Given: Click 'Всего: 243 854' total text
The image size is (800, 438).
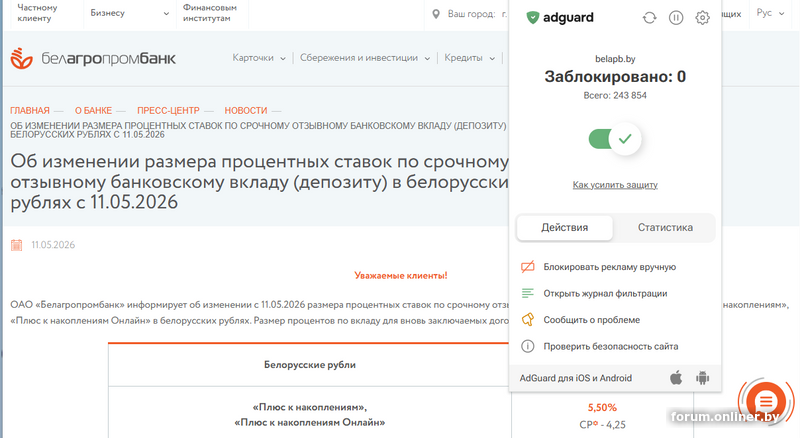Looking at the screenshot, I should point(615,95).
